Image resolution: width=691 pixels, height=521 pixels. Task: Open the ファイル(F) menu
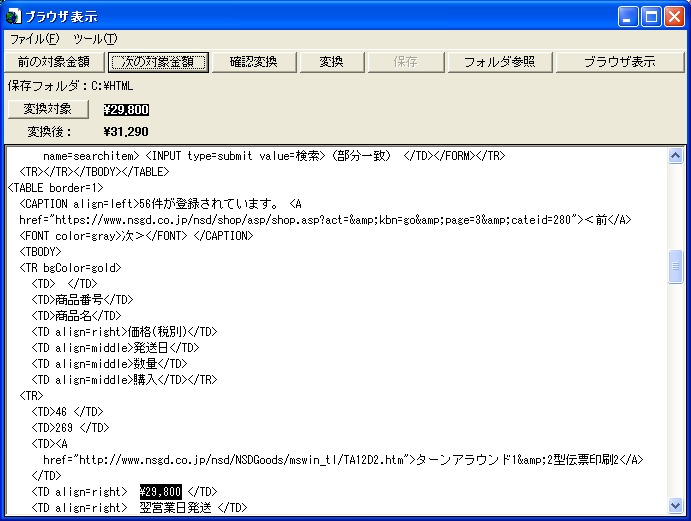tap(34, 39)
